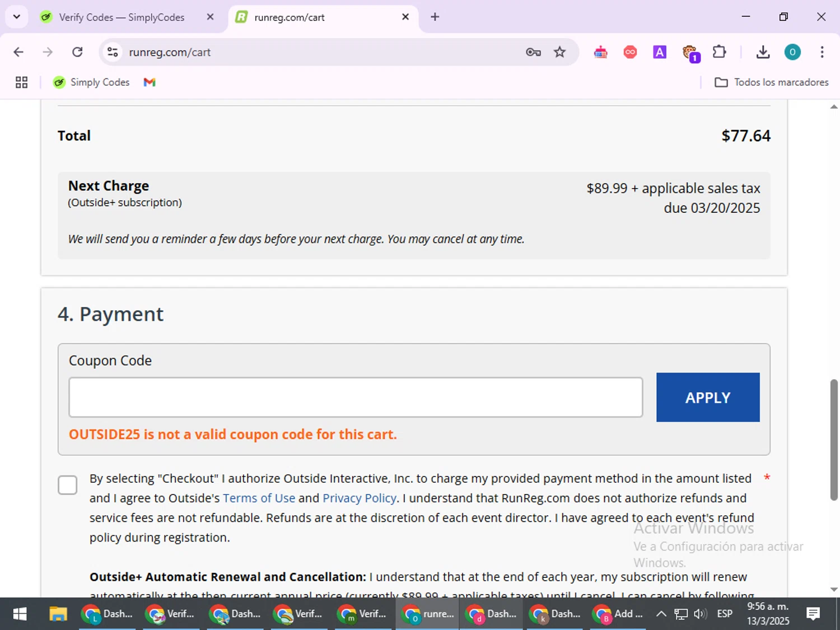Open the Windows notification center

[813, 614]
